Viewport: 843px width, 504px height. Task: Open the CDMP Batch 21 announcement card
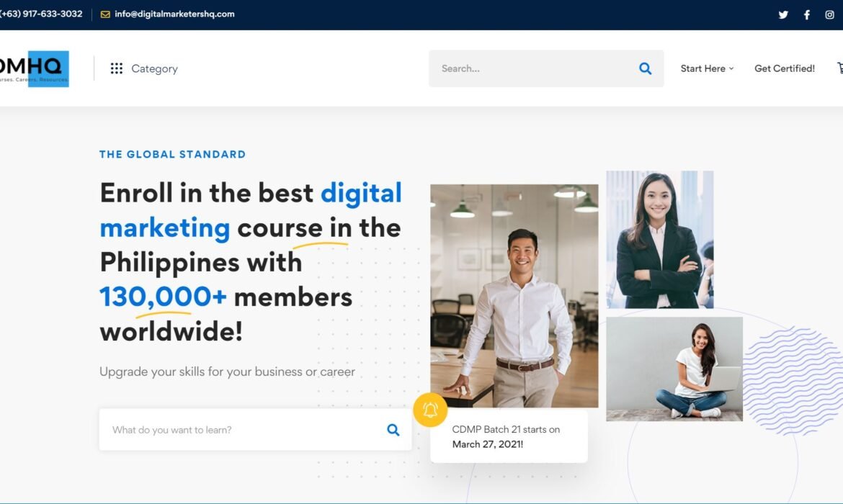[x=509, y=437]
